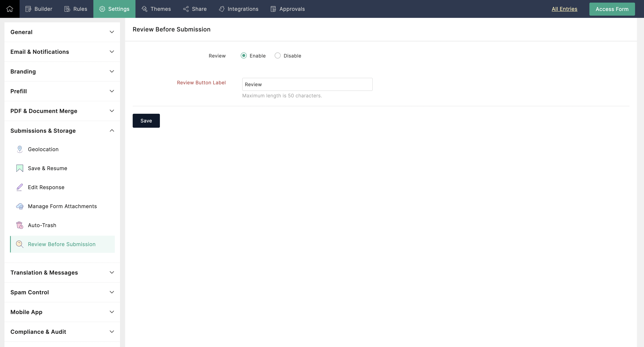Select the Disable review radio button
Screen dimensions: 644x347
tap(277, 55)
